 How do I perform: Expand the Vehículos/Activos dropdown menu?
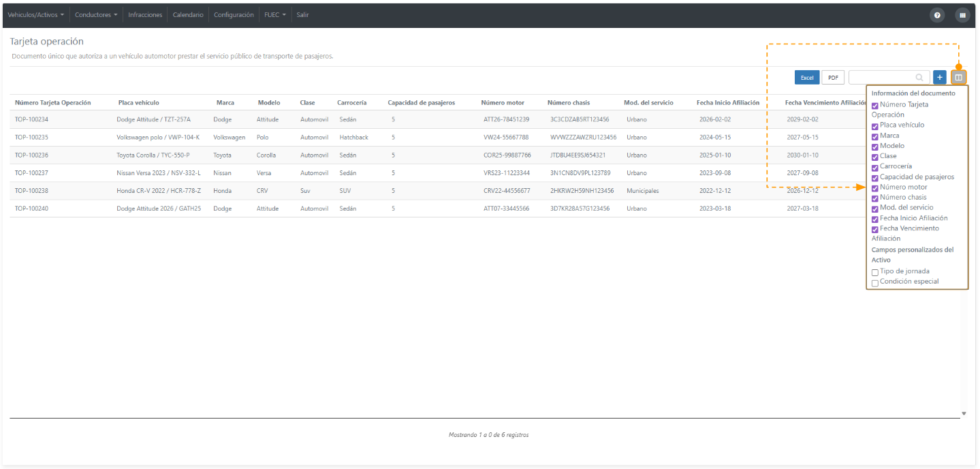pyautogui.click(x=36, y=15)
